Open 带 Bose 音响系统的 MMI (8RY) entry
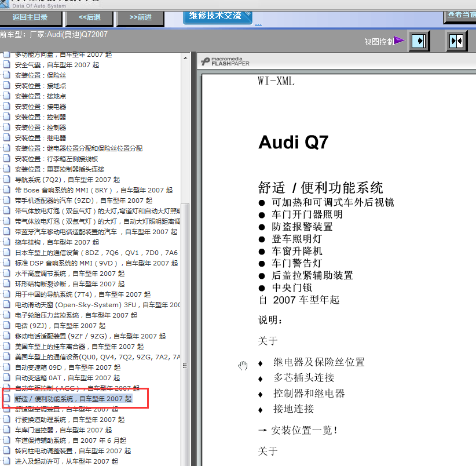 94,190
